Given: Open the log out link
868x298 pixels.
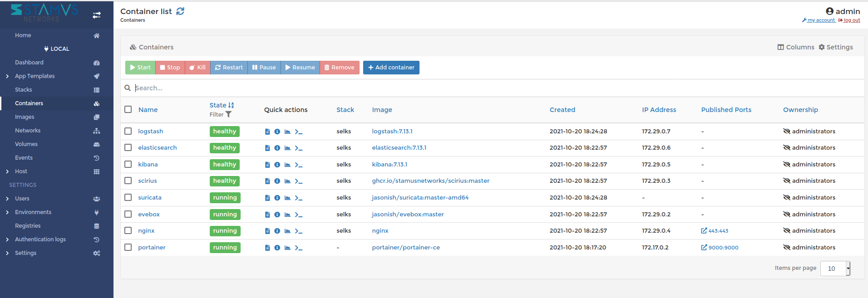Looking at the screenshot, I should click(x=849, y=20).
